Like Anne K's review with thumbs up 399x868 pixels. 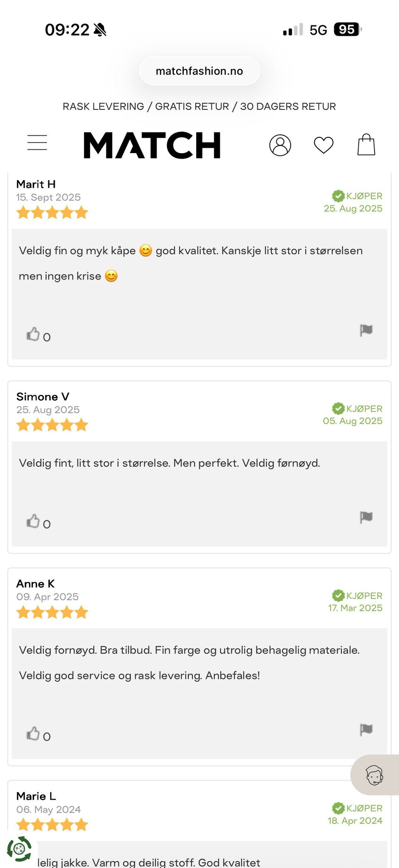(34, 732)
